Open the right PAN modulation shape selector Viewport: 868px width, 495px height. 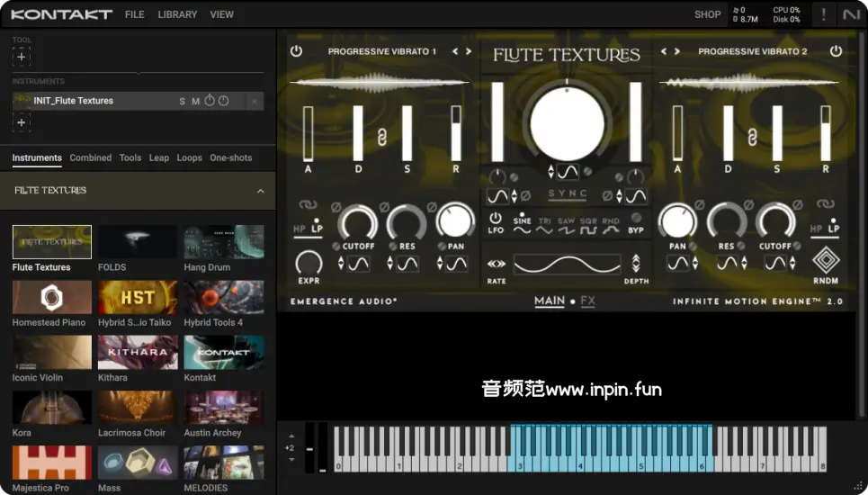[x=677, y=264]
